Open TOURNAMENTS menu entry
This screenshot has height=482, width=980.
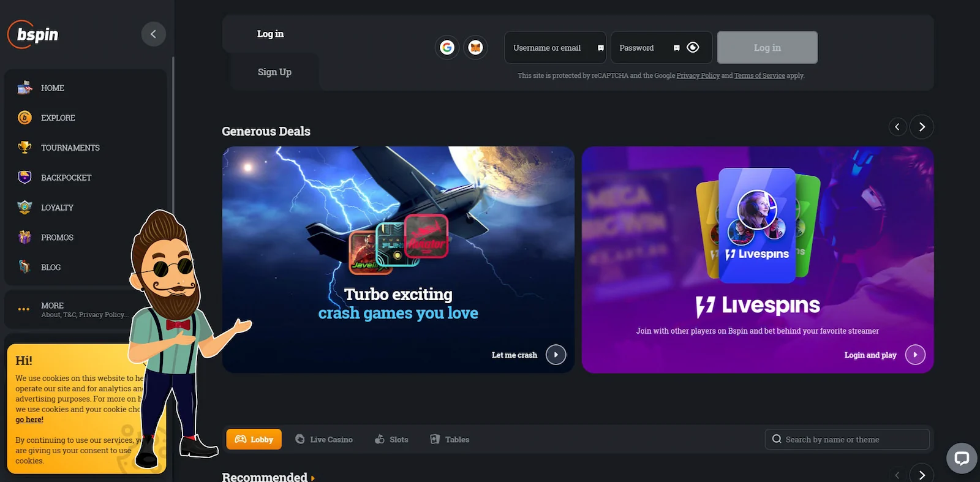[x=70, y=148]
